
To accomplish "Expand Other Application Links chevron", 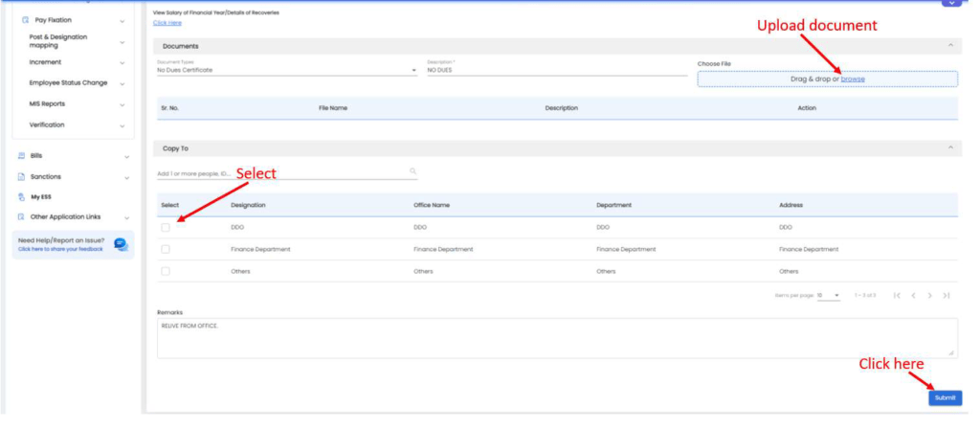I will (127, 217).
